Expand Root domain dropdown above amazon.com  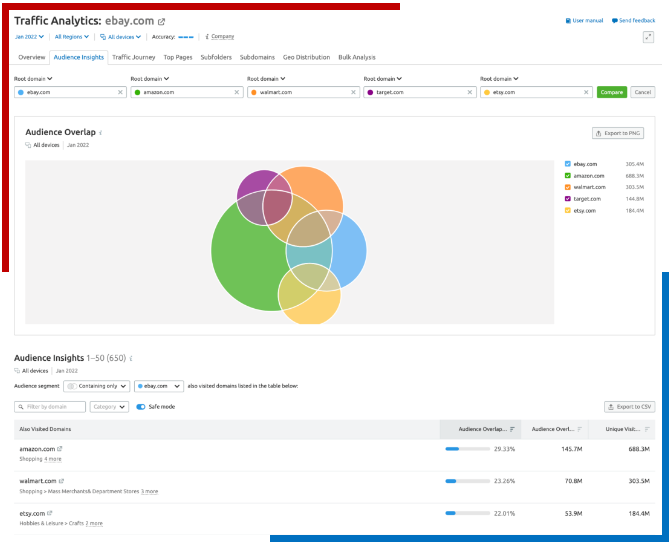click(x=150, y=79)
